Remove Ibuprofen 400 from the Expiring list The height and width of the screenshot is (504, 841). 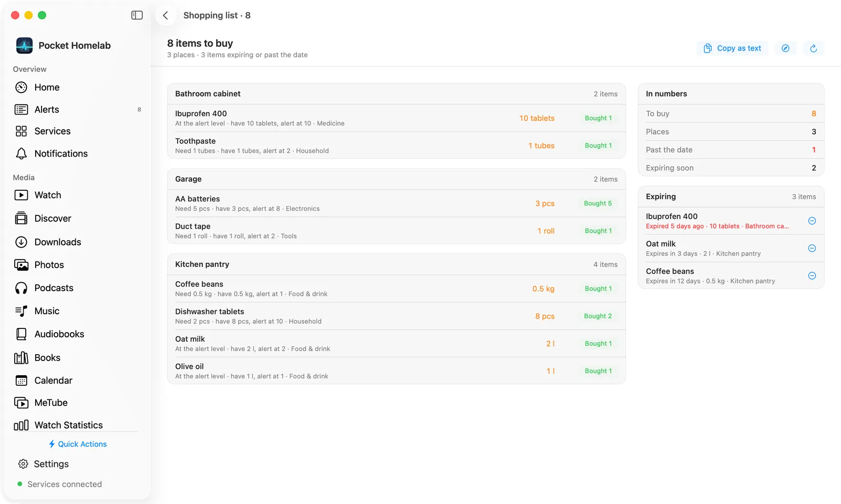tap(812, 221)
